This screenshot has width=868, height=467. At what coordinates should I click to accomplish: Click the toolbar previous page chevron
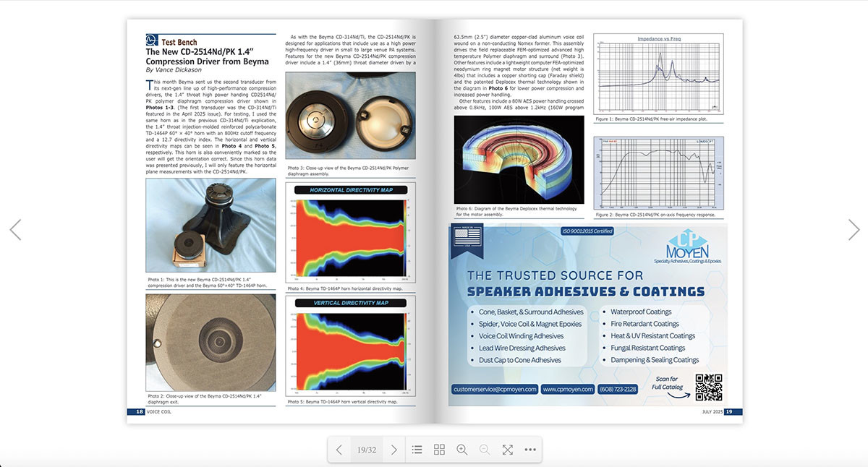click(339, 450)
